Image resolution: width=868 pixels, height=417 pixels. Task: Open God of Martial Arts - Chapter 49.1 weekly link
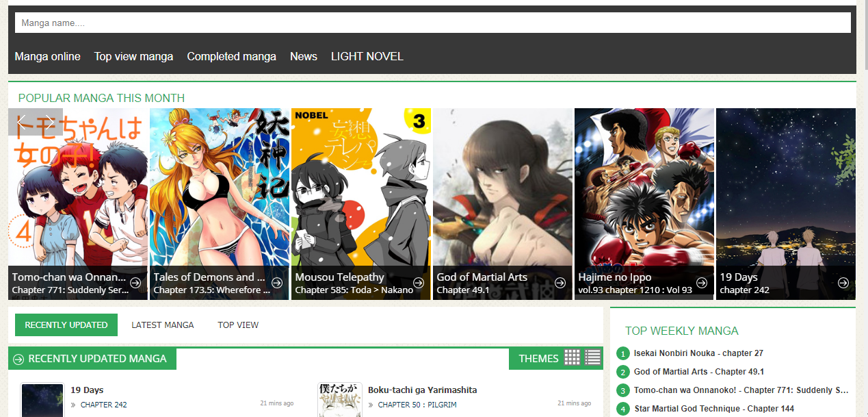coord(699,372)
